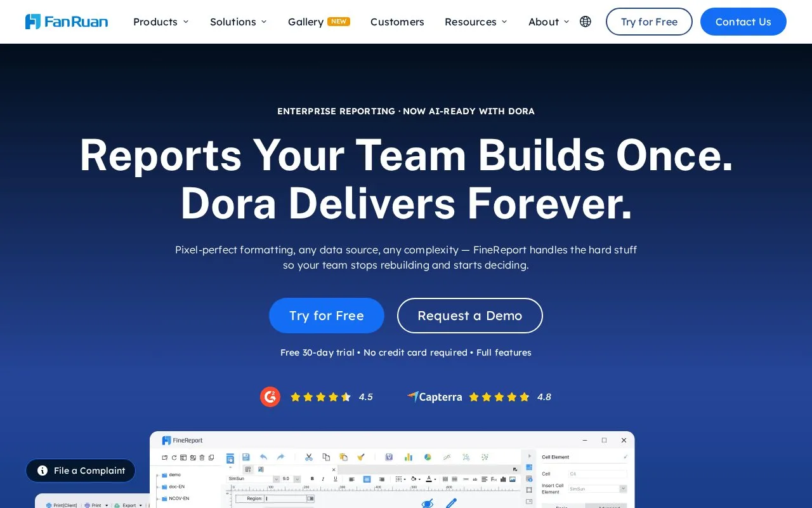
Task: Select center alignment in FineReport format bar
Action: 367,479
